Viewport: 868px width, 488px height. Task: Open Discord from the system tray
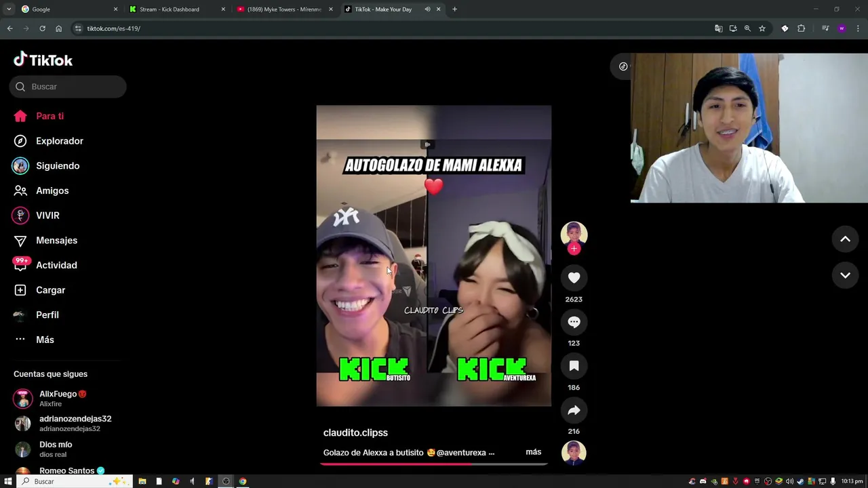point(703,481)
